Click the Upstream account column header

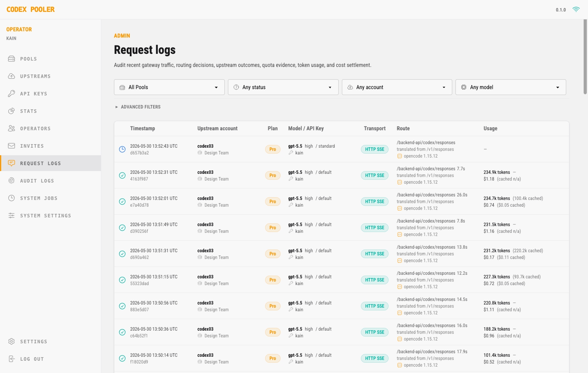pos(217,128)
